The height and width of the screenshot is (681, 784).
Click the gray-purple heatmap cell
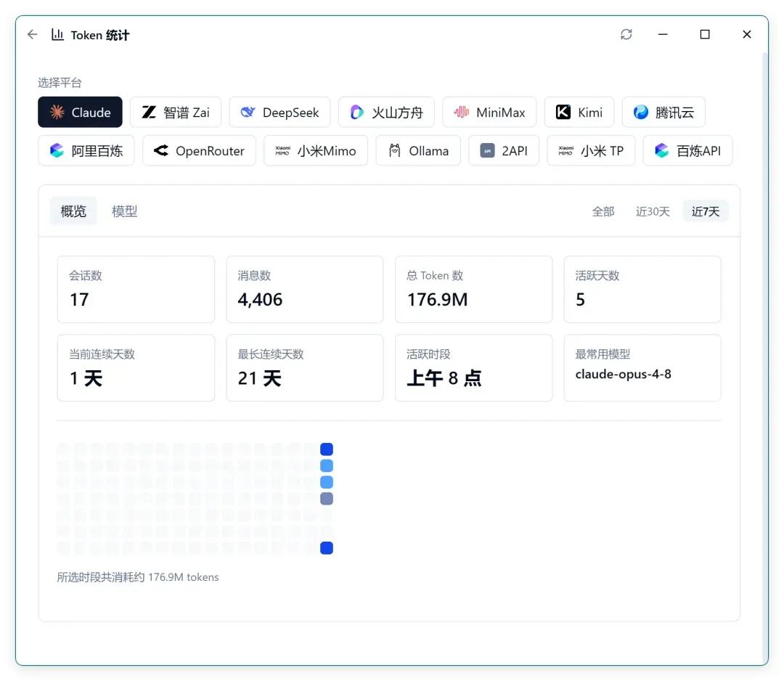coord(327,499)
